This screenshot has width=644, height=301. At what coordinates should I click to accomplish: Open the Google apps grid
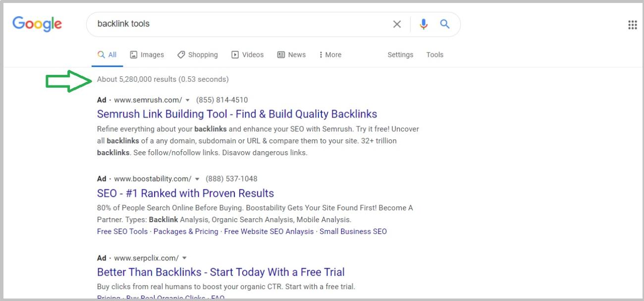[632, 25]
